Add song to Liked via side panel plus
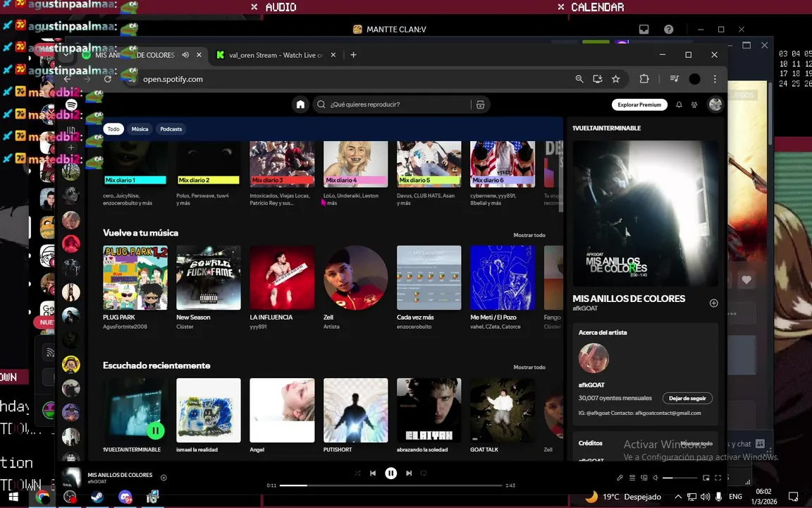Image resolution: width=812 pixels, height=508 pixels. [x=713, y=303]
